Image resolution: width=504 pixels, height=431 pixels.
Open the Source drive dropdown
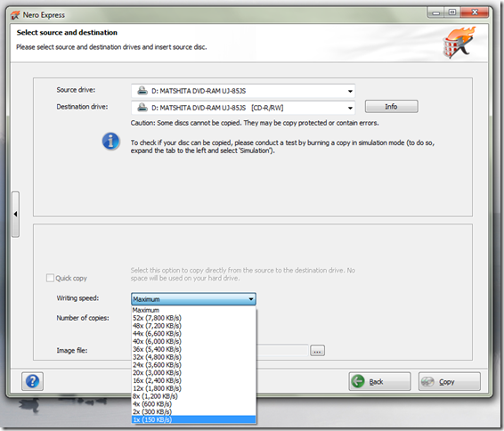click(243, 91)
